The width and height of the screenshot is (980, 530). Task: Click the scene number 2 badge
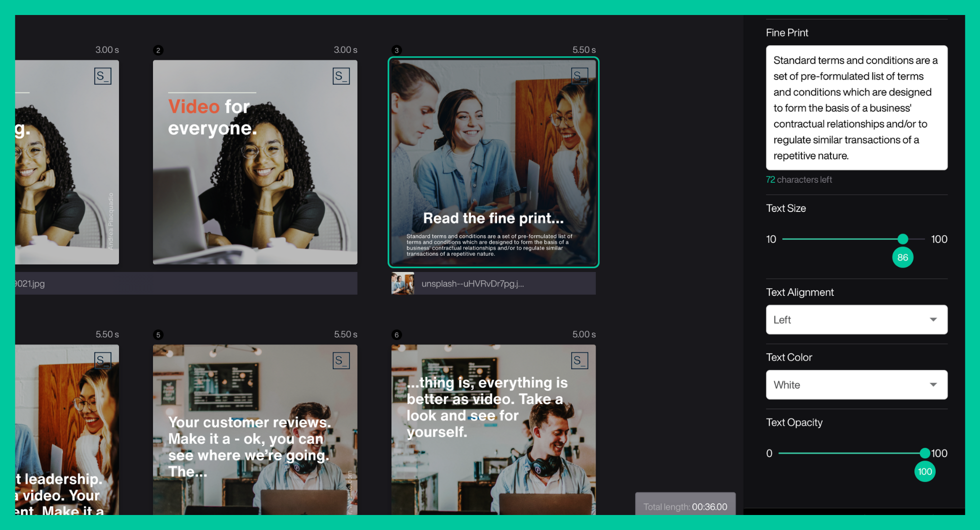pyautogui.click(x=158, y=50)
